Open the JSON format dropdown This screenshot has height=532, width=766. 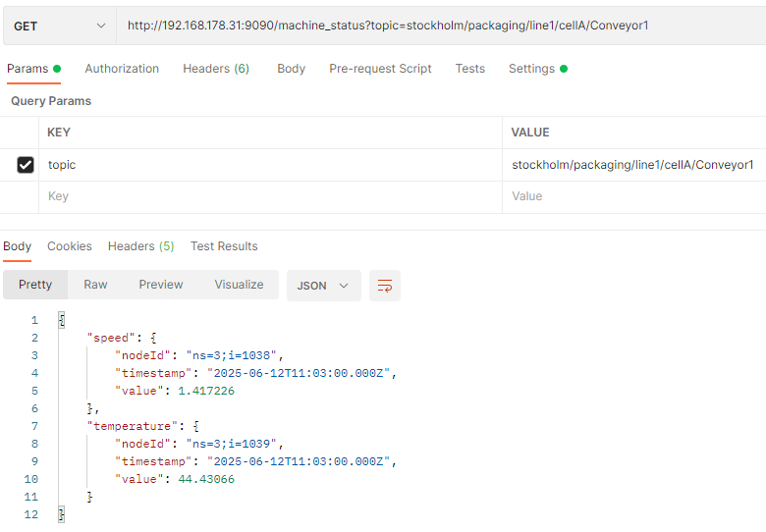pyautogui.click(x=323, y=286)
